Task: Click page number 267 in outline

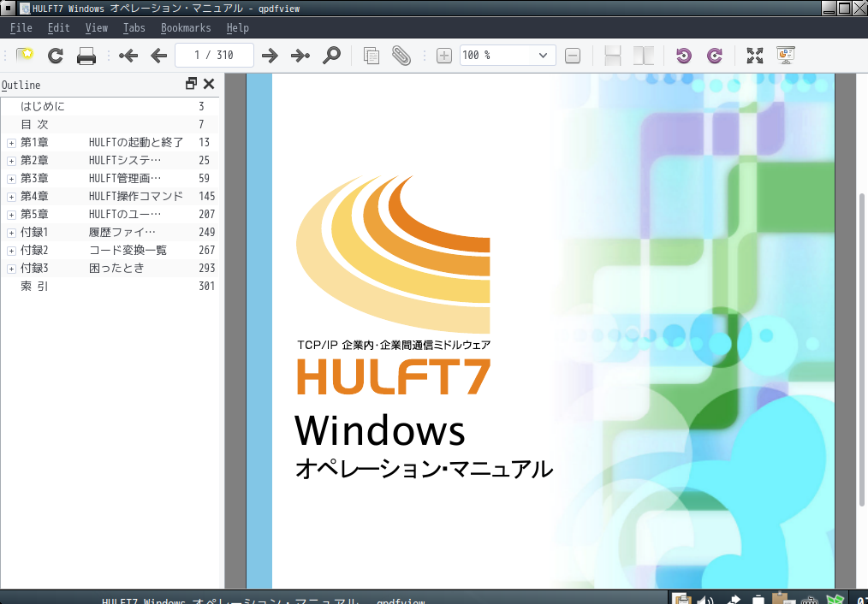Action: pyautogui.click(x=207, y=250)
